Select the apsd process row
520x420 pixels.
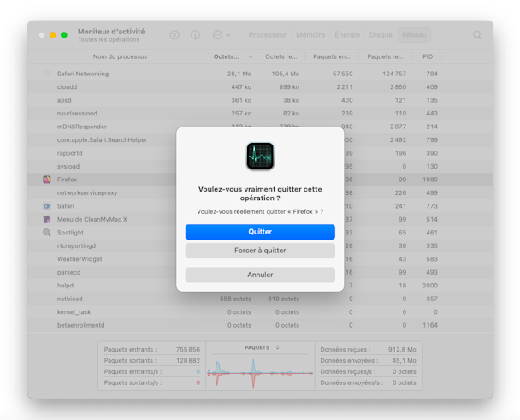260,100
